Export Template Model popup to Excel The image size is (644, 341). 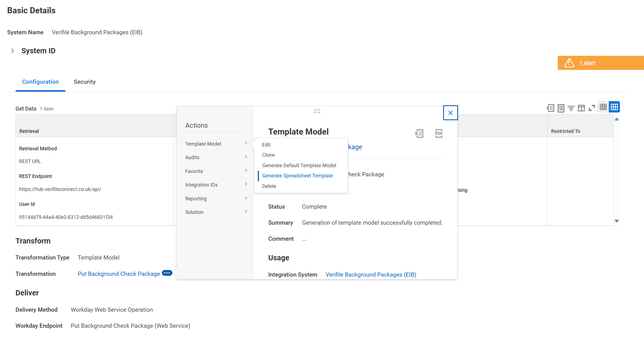419,133
